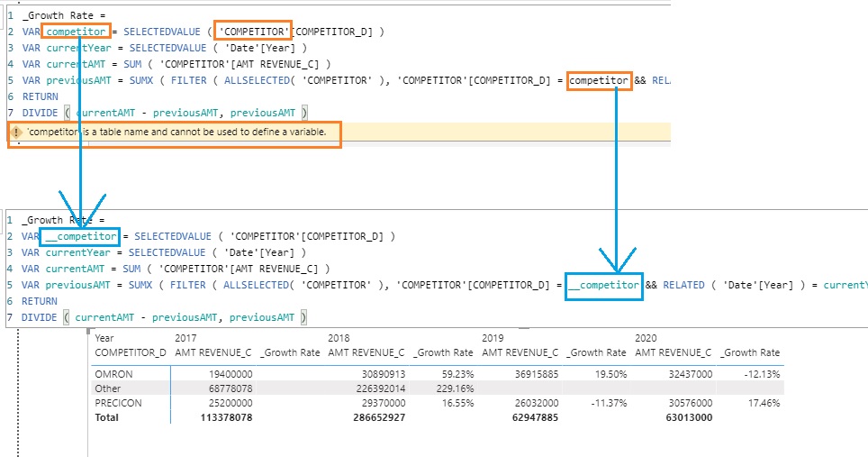
Task: Click the currentAMT variable on line 4 of the lower editor
Action: point(75,269)
